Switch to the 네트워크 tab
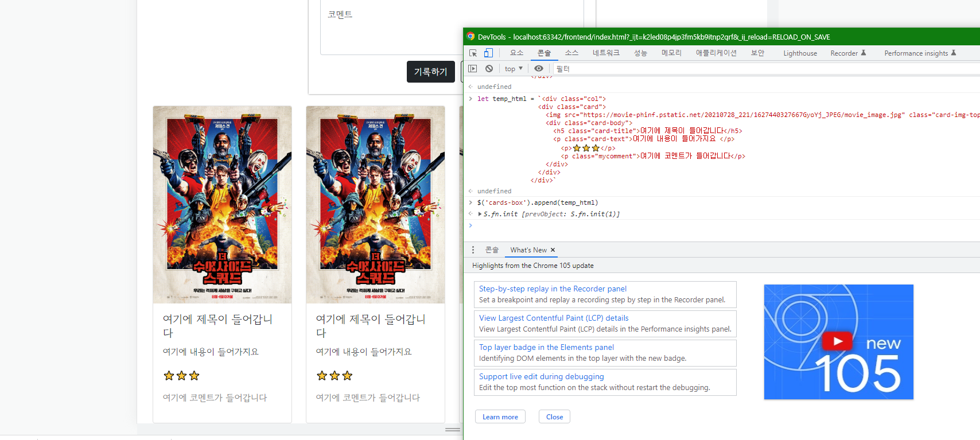Screen dimensions: 980x440 [x=606, y=53]
